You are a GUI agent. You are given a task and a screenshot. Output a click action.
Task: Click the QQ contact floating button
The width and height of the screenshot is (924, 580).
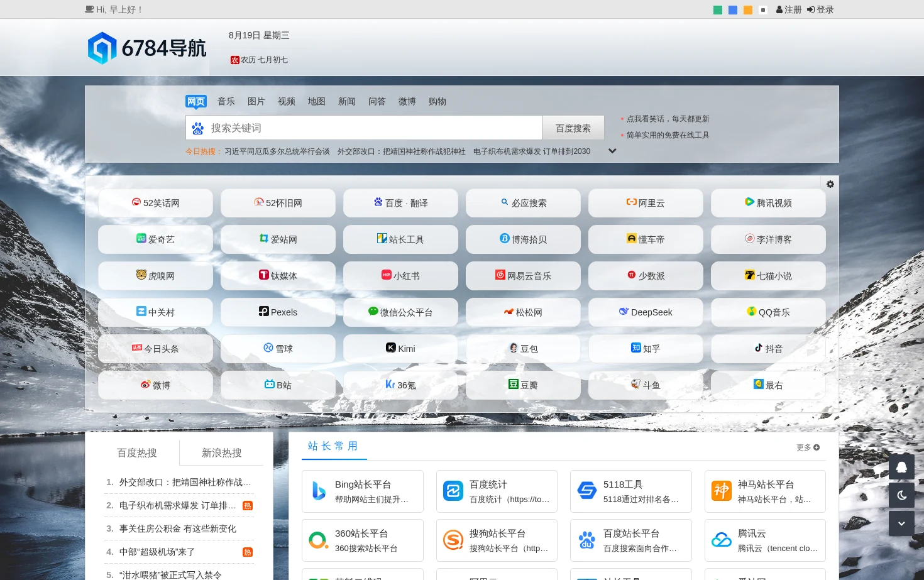point(901,467)
